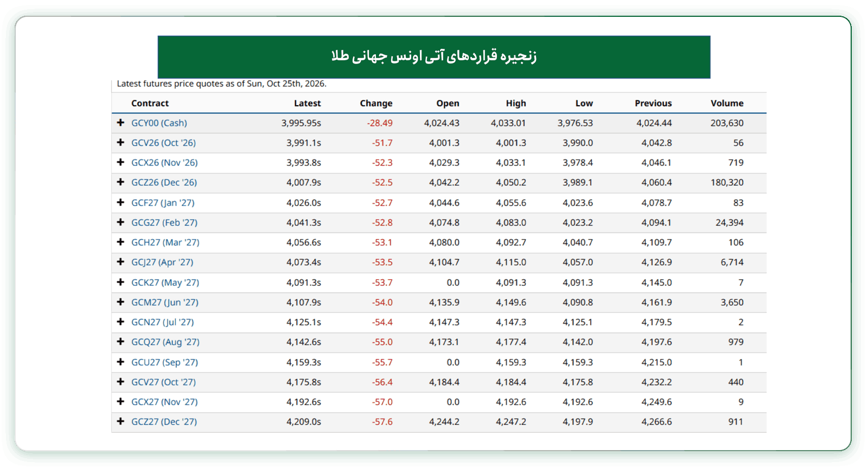Expand the GCF27 (Jan '27) row

(x=120, y=202)
